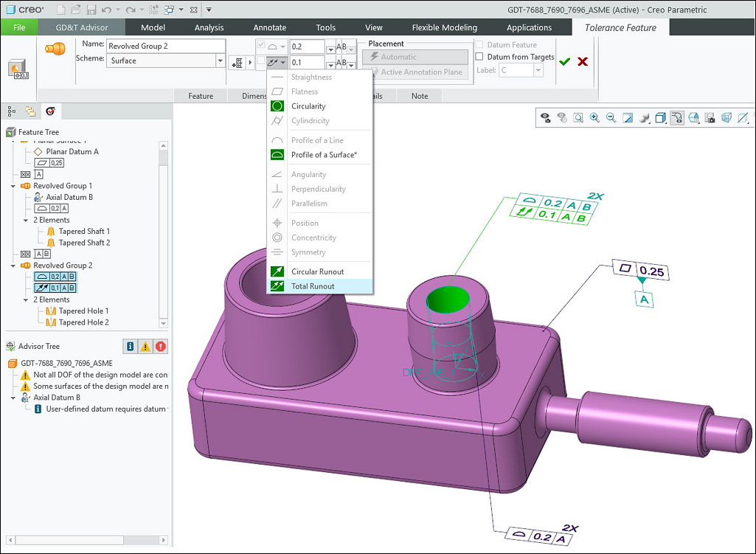Toggle the error messages filter in Advisor Tree

[x=161, y=346]
